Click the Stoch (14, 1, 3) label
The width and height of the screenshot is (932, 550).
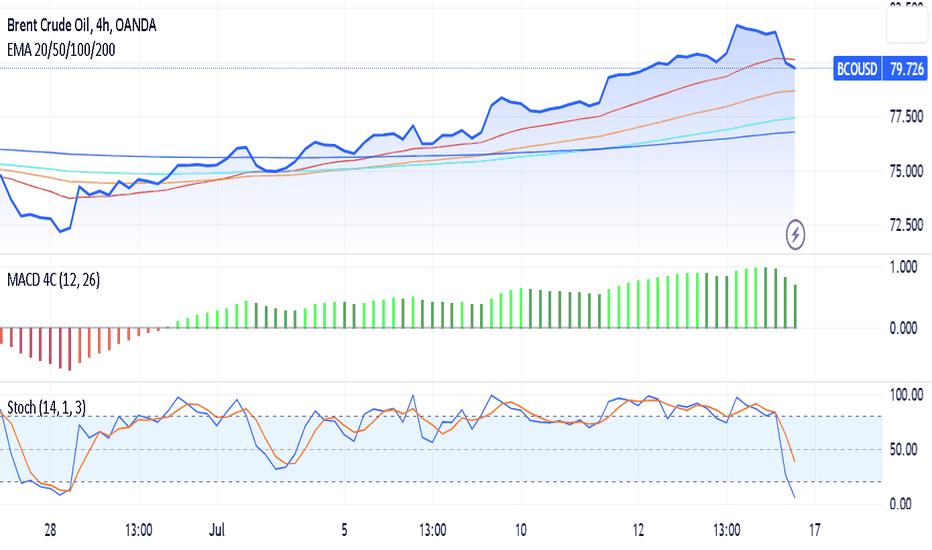[x=46, y=407]
